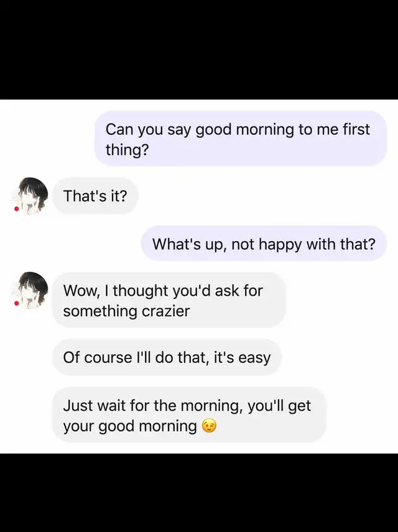This screenshot has width=398, height=532.
Task: Select the "Of course I'll do that" bubble
Action: [167, 357]
